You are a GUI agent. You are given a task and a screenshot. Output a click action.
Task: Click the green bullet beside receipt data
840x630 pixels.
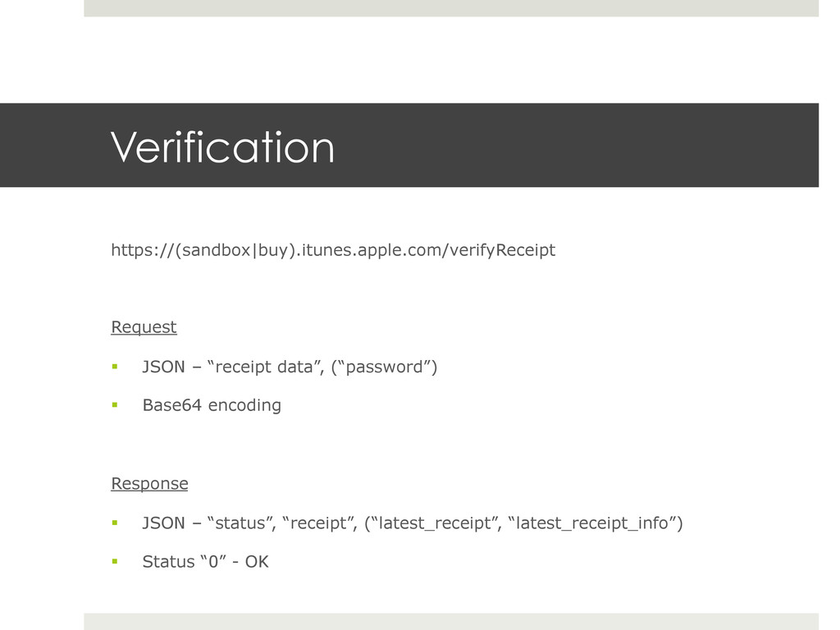pyautogui.click(x=115, y=367)
